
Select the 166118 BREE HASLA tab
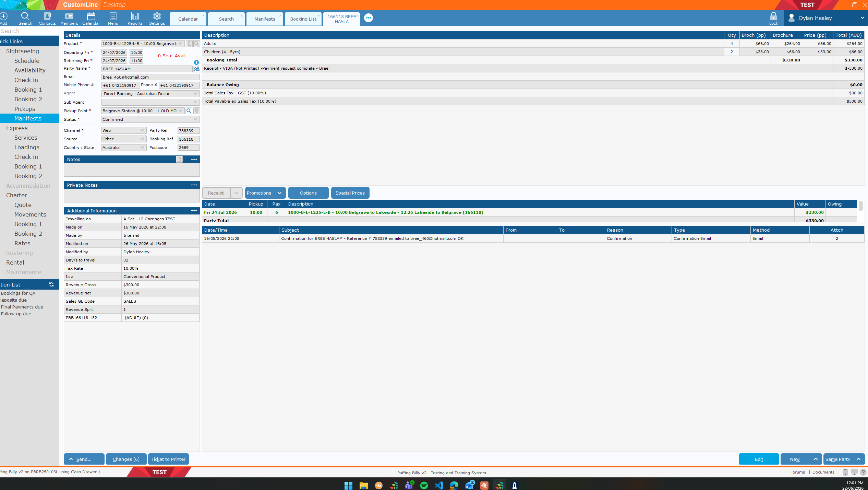coord(341,19)
